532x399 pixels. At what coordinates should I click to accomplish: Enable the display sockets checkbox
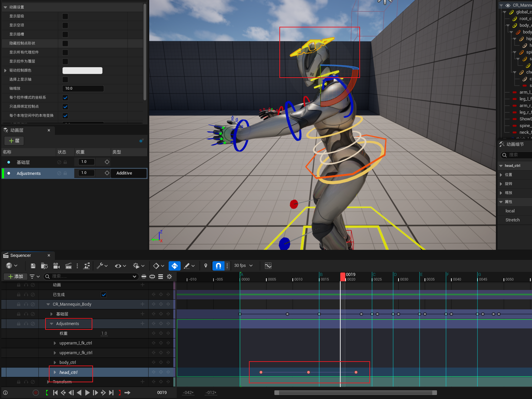(65, 34)
